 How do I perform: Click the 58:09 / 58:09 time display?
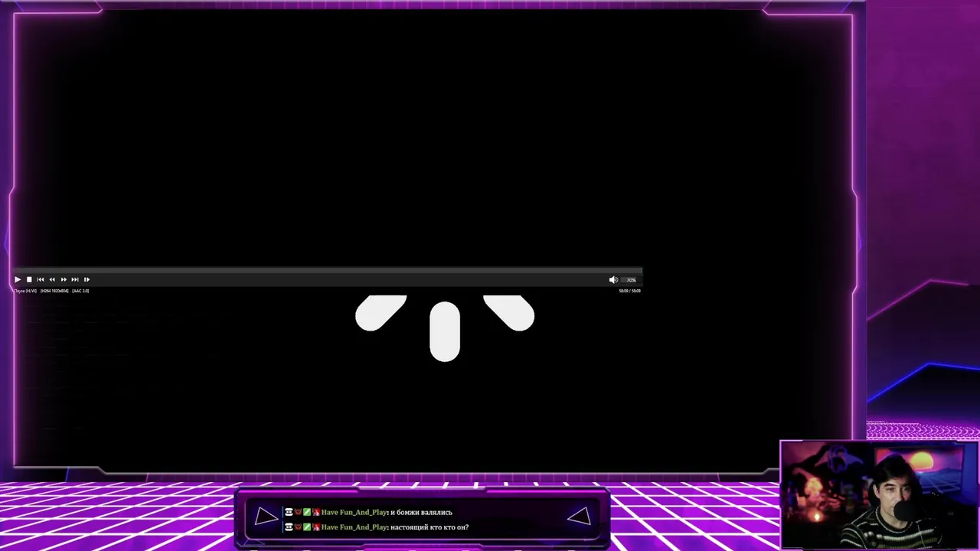[x=629, y=291]
